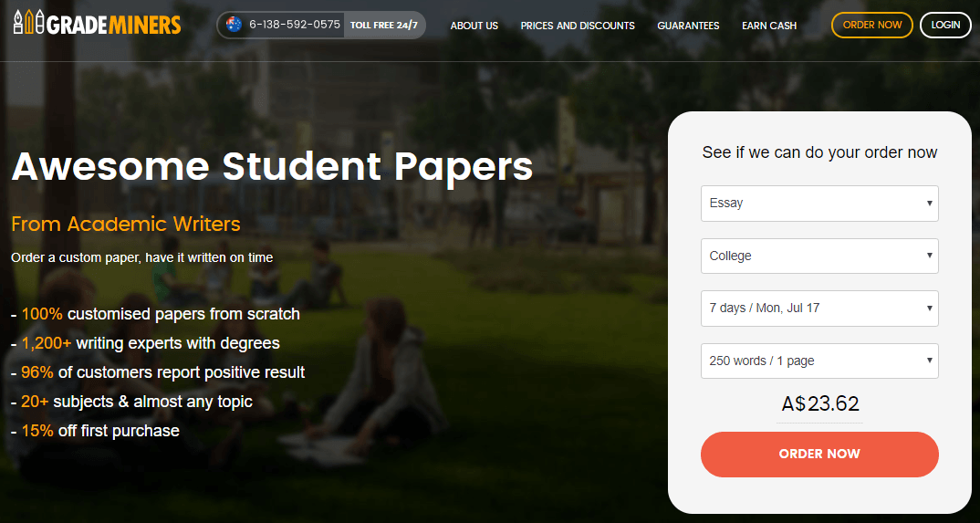Click "100% customised papers from scratch"
The height and width of the screenshot is (523, 980).
[161, 314]
